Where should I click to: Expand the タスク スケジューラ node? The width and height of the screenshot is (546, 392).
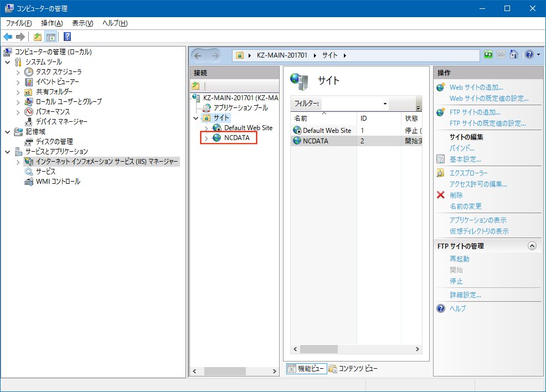tap(18, 73)
